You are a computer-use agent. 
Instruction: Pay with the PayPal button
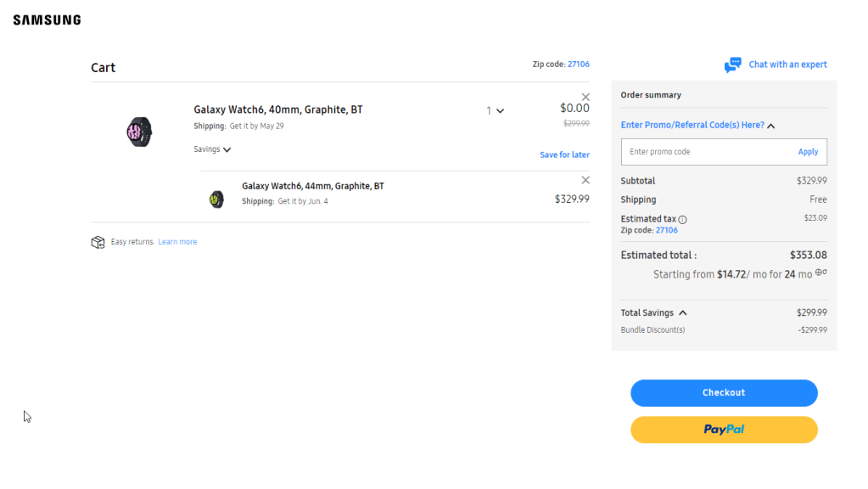724,430
